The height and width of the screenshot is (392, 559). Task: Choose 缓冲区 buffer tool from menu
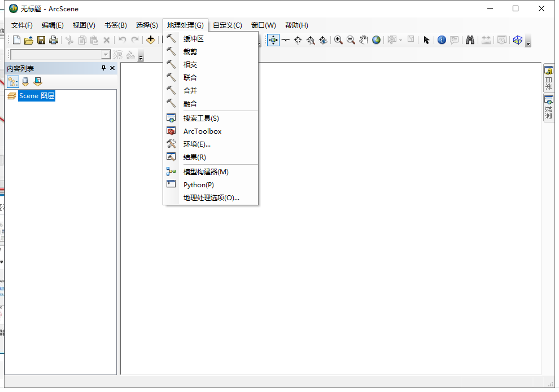211,39
